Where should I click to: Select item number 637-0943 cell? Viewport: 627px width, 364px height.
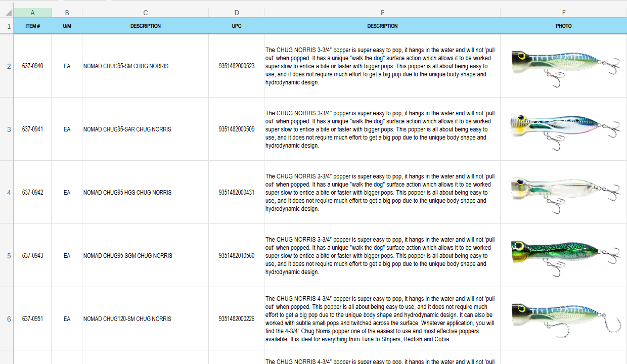[x=32, y=255]
